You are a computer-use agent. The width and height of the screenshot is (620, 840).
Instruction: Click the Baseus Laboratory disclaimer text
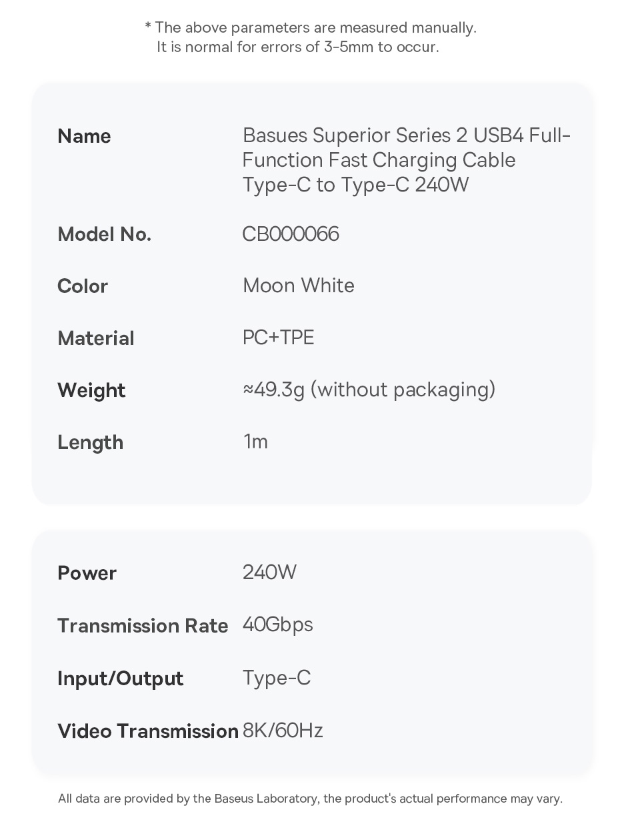pyautogui.click(x=310, y=799)
